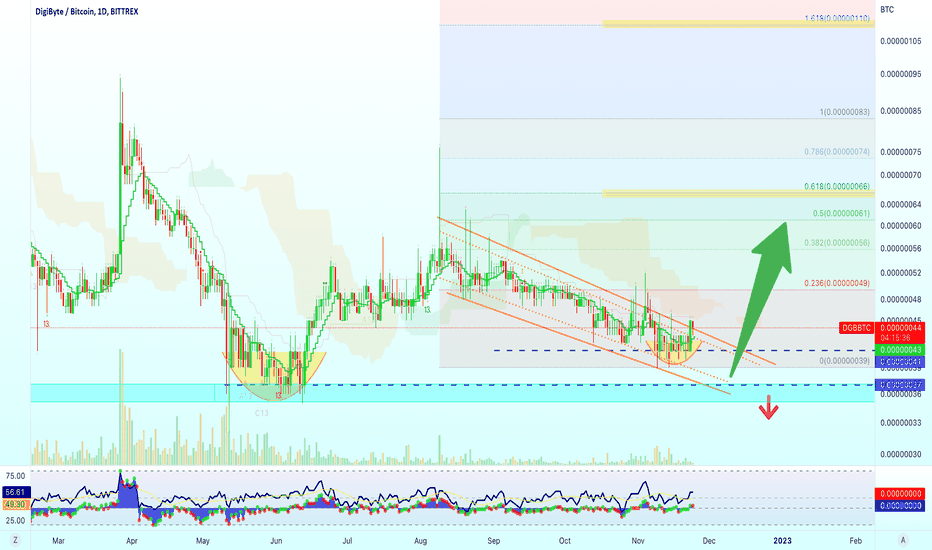This screenshot has height=550, width=932.
Task: Click the 0.00000060 price axis label
Action: click(900, 226)
